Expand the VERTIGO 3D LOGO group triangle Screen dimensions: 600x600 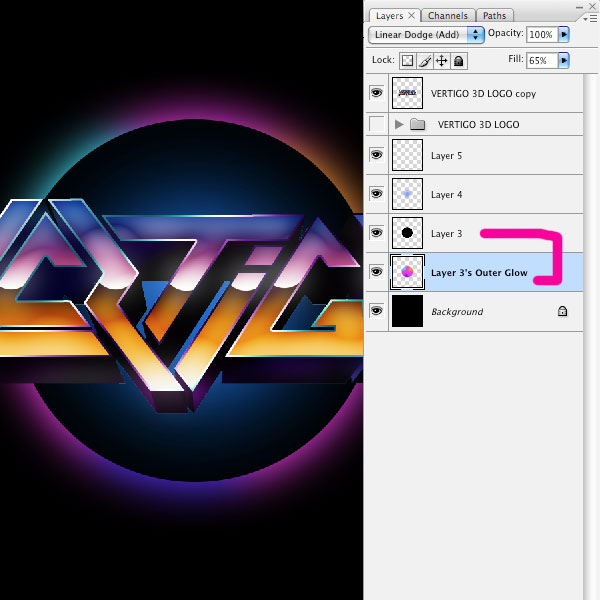click(399, 124)
